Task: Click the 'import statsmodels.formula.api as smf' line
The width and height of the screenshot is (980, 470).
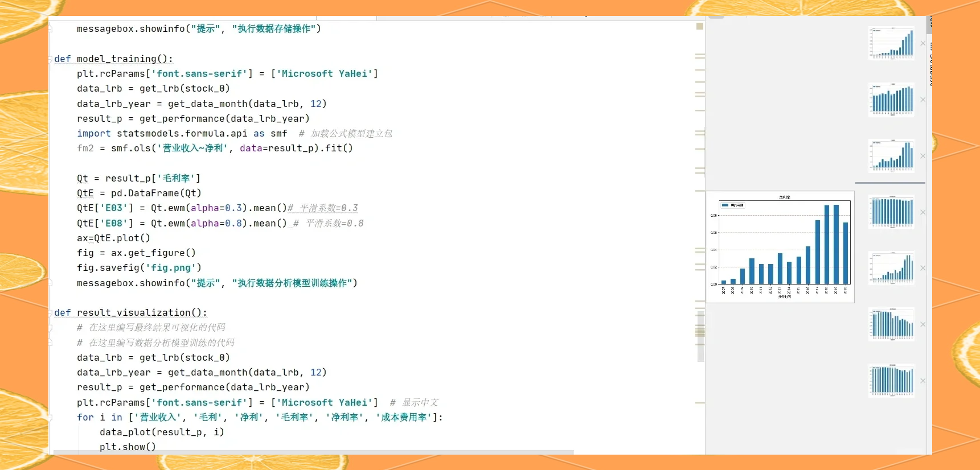Action: coord(182,133)
